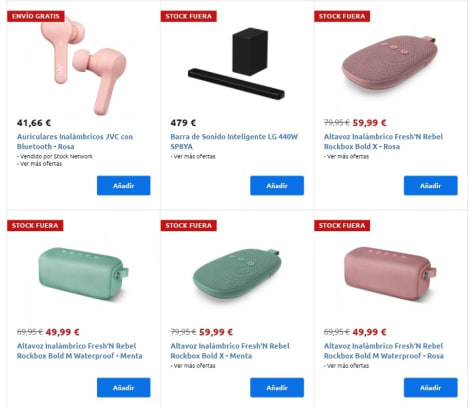The width and height of the screenshot is (475, 408).
Task: Open Rockbox Bold M Waterproof - Rosa link
Action: click(384, 351)
